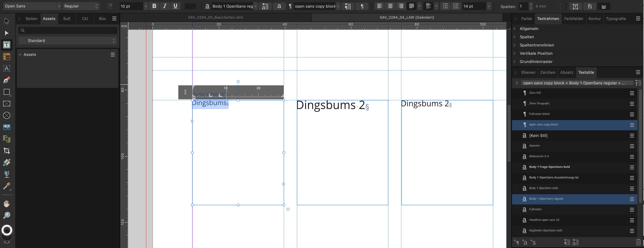Align text center

pos(390,6)
